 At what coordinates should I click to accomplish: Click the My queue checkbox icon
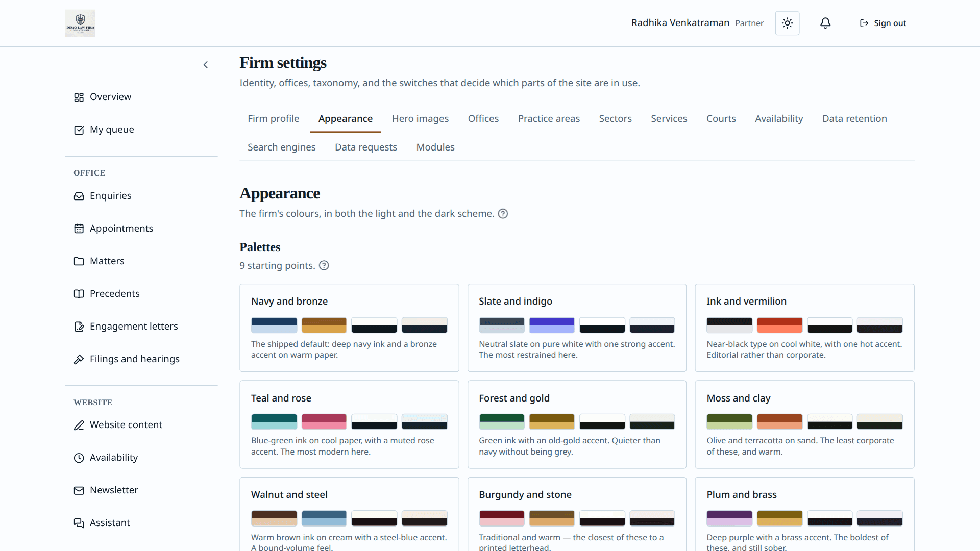[79, 130]
